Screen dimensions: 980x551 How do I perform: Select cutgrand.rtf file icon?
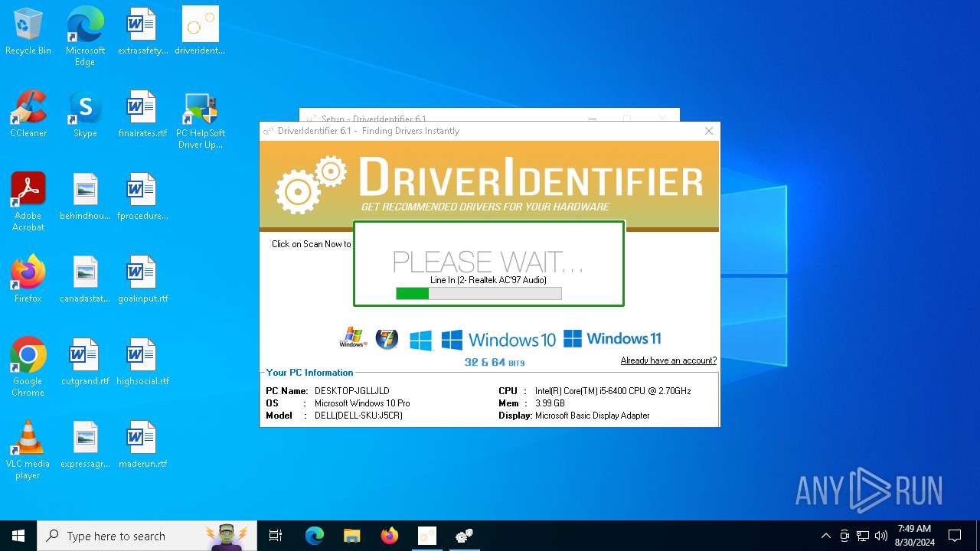click(85, 363)
